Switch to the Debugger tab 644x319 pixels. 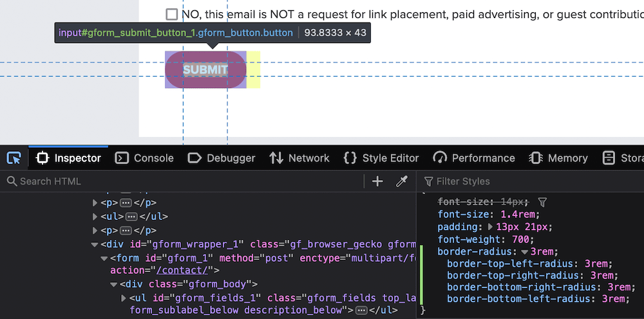coord(222,158)
